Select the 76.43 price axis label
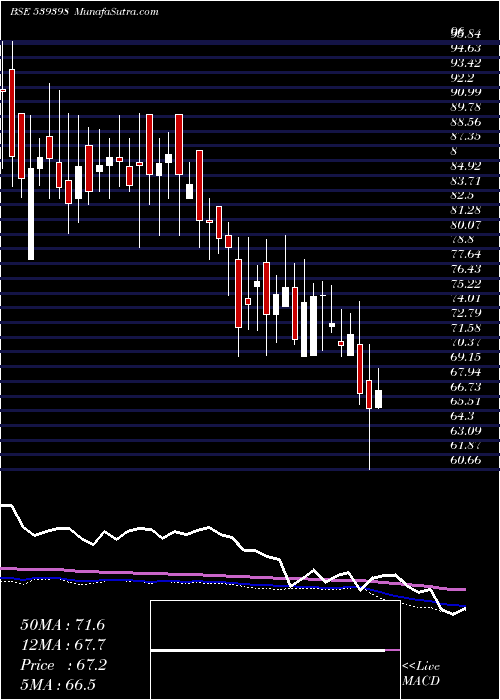The height and width of the screenshot is (700, 500). coord(466,269)
